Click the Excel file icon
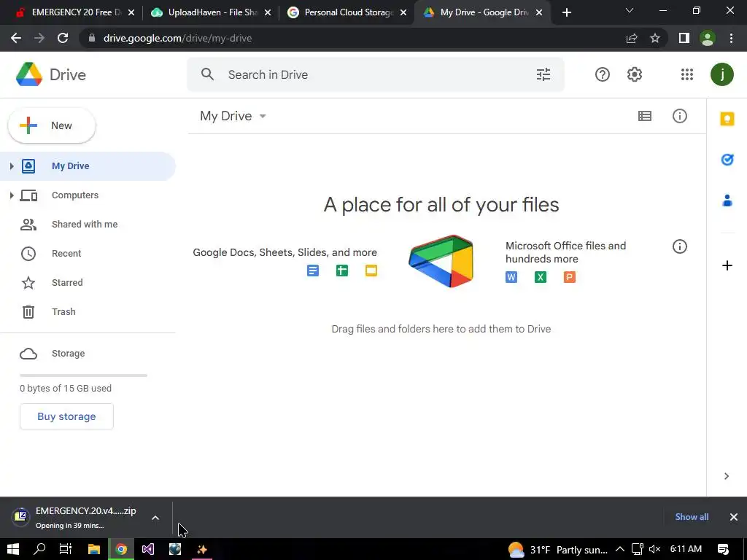 (541, 277)
